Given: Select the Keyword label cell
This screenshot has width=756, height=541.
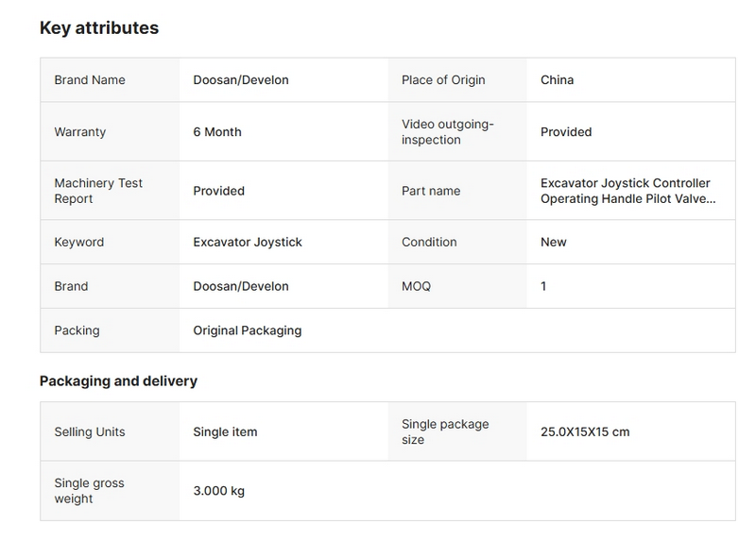Looking at the screenshot, I should [x=79, y=243].
